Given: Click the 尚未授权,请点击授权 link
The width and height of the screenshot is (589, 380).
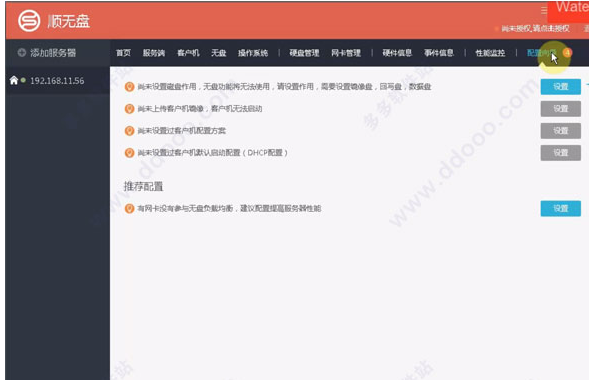Looking at the screenshot, I should click(x=536, y=29).
